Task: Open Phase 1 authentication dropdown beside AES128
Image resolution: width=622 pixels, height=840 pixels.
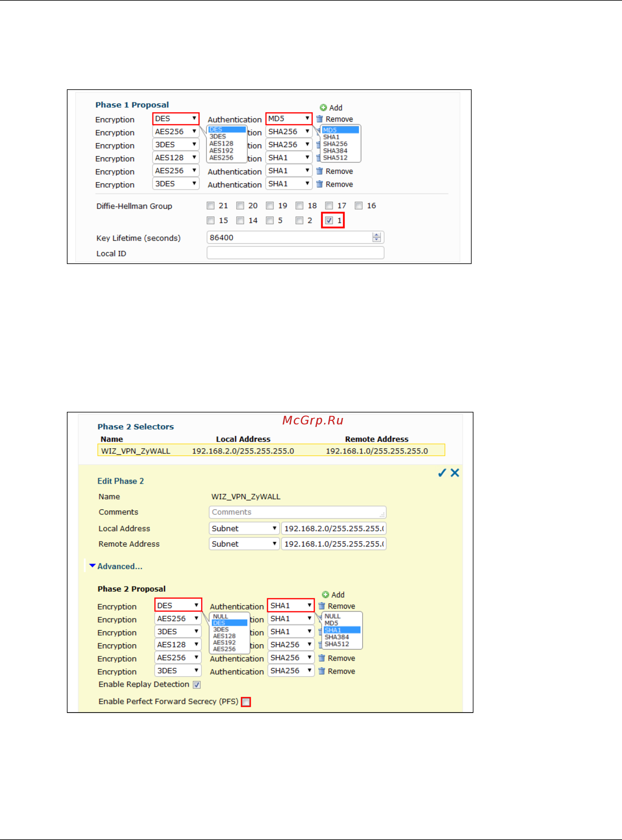Action: [289, 158]
